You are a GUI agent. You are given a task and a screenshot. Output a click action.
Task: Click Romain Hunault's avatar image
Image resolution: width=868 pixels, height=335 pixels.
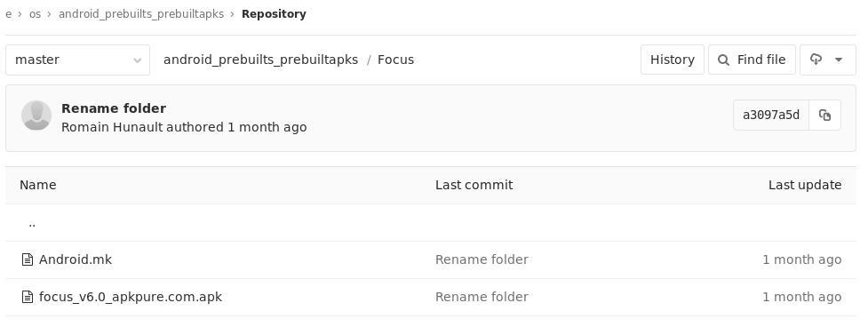(36, 116)
